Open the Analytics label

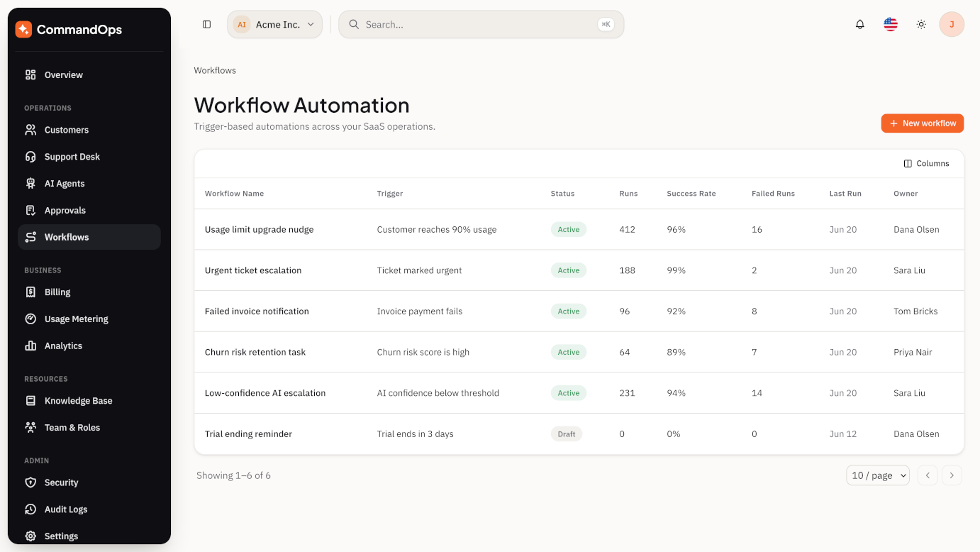[x=63, y=346]
